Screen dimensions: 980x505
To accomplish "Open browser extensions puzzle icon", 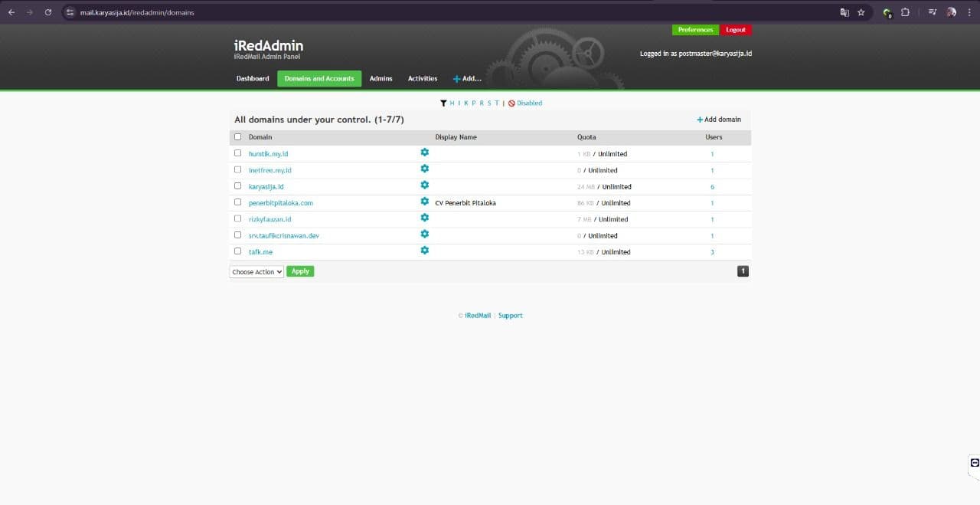I will pos(905,12).
